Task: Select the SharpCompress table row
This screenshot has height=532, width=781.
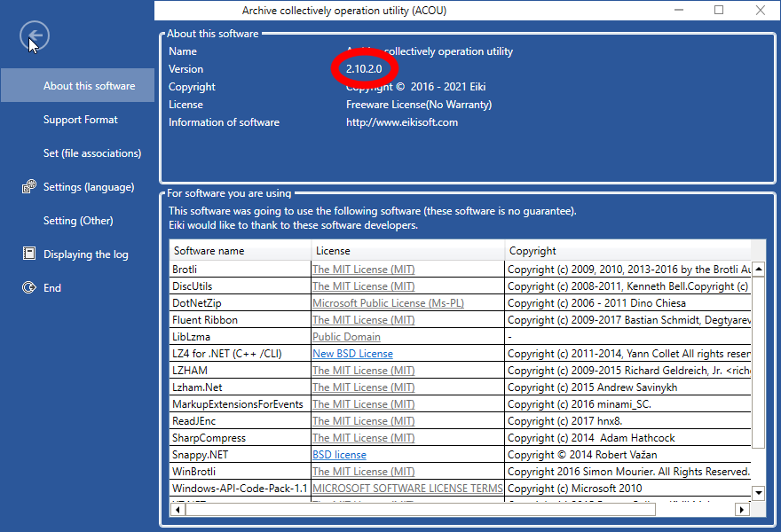Action: tap(209, 438)
